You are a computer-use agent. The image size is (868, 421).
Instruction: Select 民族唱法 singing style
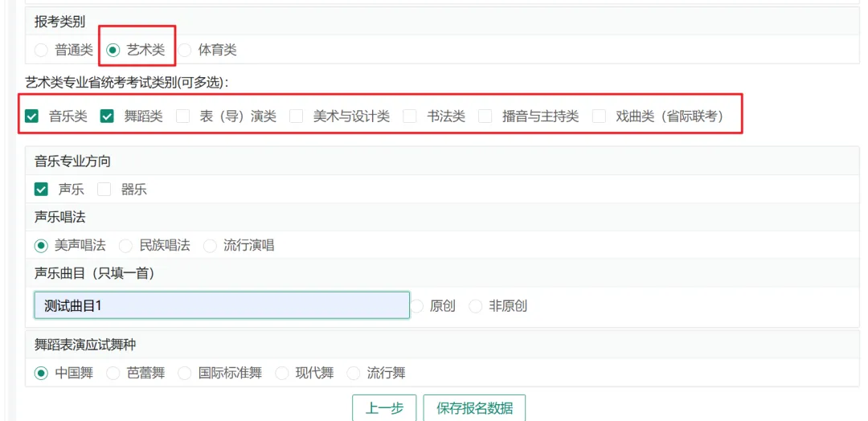pyautogui.click(x=125, y=246)
